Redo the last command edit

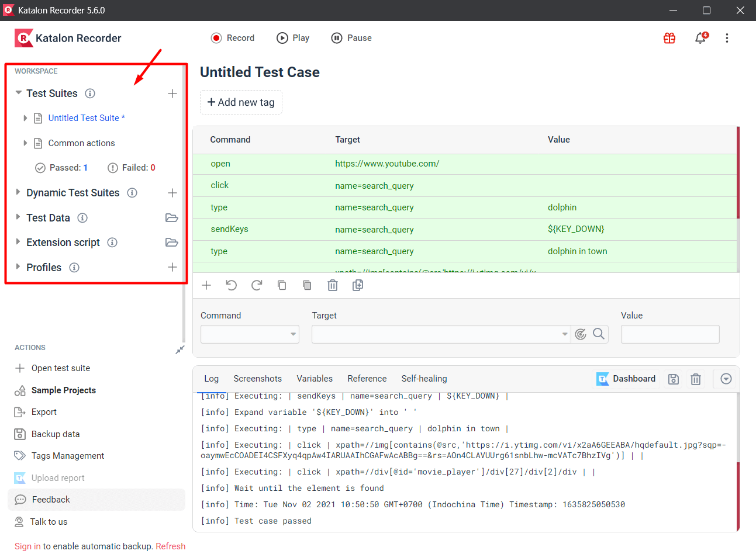pyautogui.click(x=256, y=285)
